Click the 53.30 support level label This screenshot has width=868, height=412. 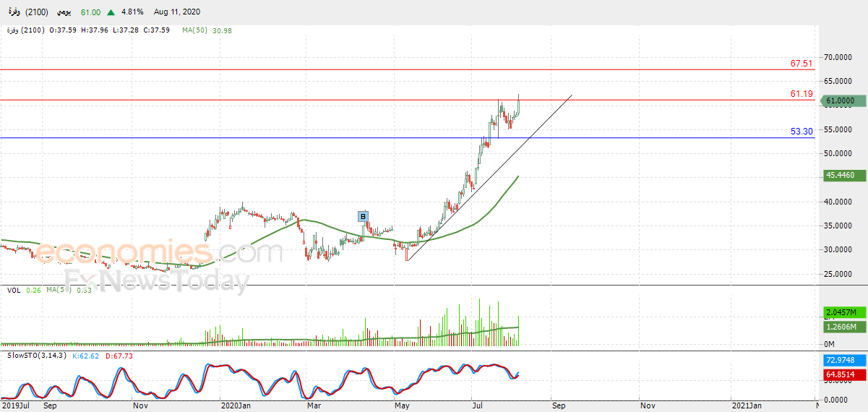[x=802, y=132]
